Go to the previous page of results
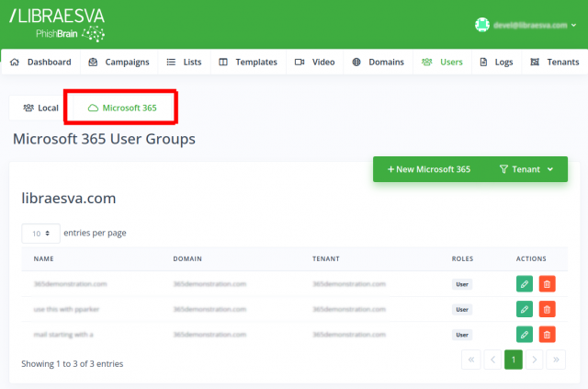The height and width of the screenshot is (389, 588). click(492, 360)
